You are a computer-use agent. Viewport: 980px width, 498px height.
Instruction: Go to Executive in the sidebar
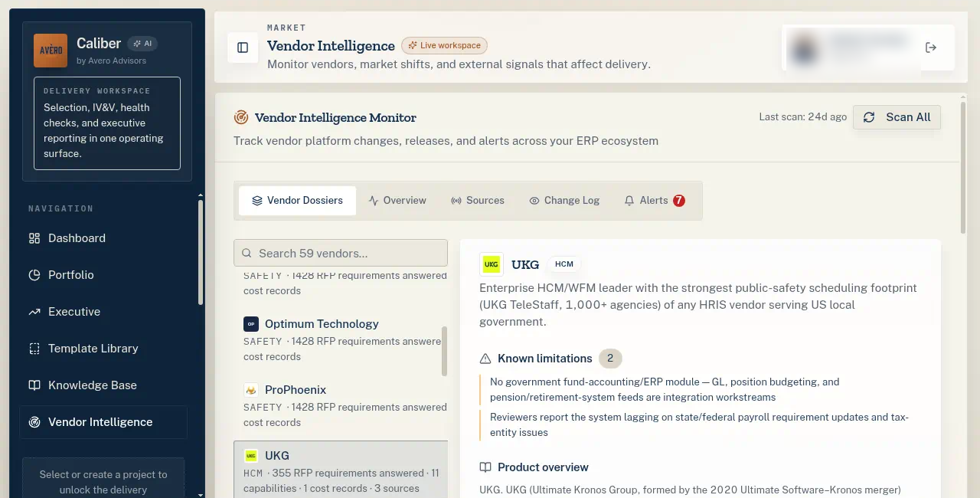[103, 312]
